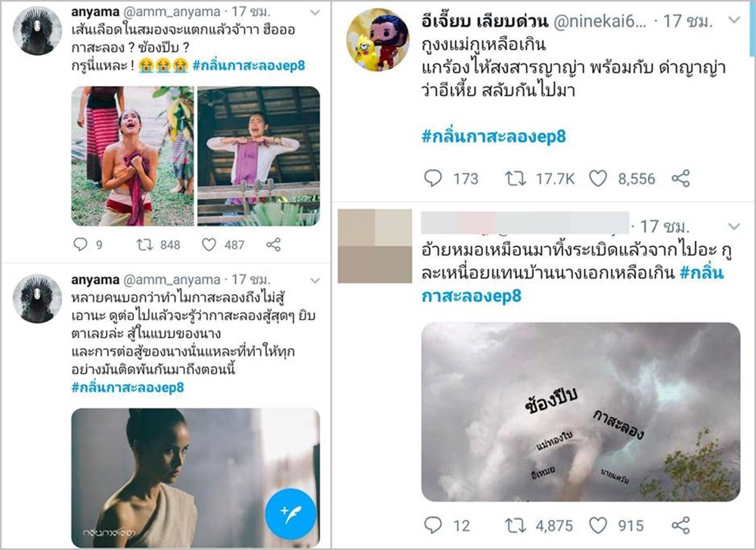Viewport: 756px width, 550px height.
Task: Expand options chevron on anyama's first tweet
Action: pyautogui.click(x=314, y=13)
